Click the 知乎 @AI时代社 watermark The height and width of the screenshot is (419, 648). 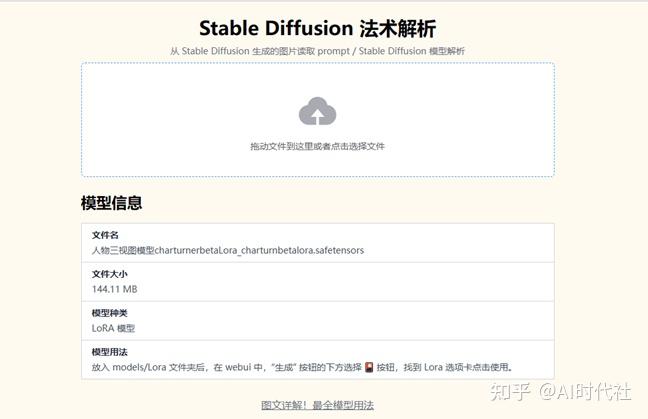point(560,391)
